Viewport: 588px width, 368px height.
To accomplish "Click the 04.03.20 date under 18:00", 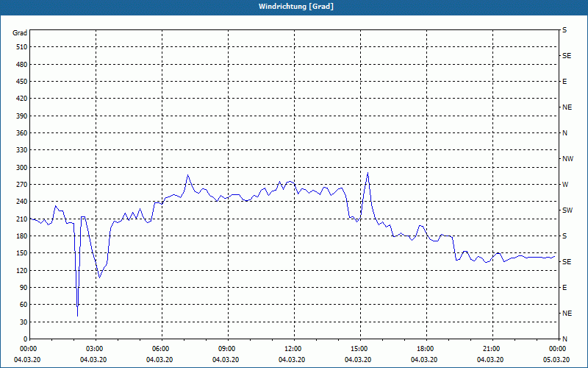I will coord(424,360).
